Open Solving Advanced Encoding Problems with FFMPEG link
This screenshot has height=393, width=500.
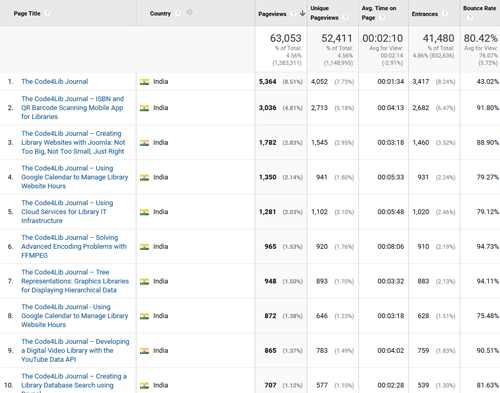click(74, 246)
